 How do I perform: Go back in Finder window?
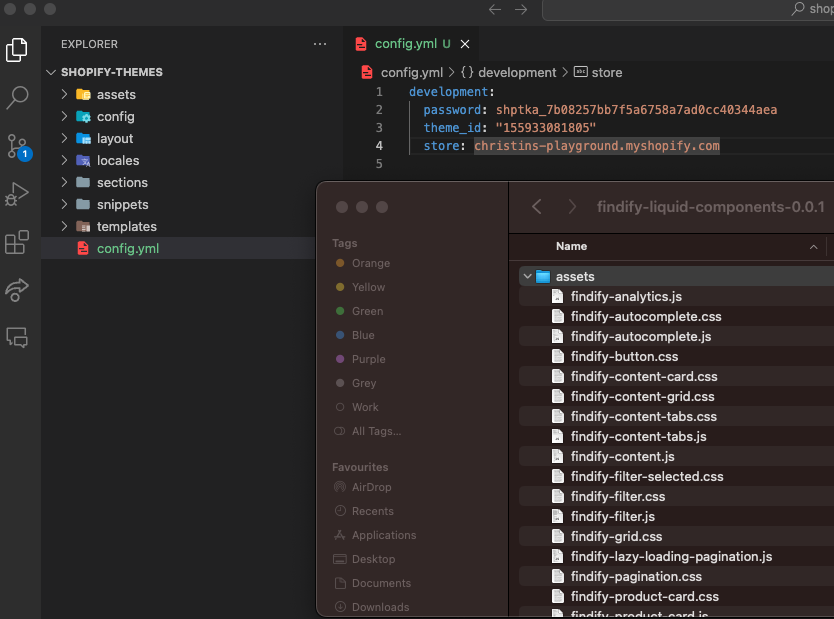point(537,207)
